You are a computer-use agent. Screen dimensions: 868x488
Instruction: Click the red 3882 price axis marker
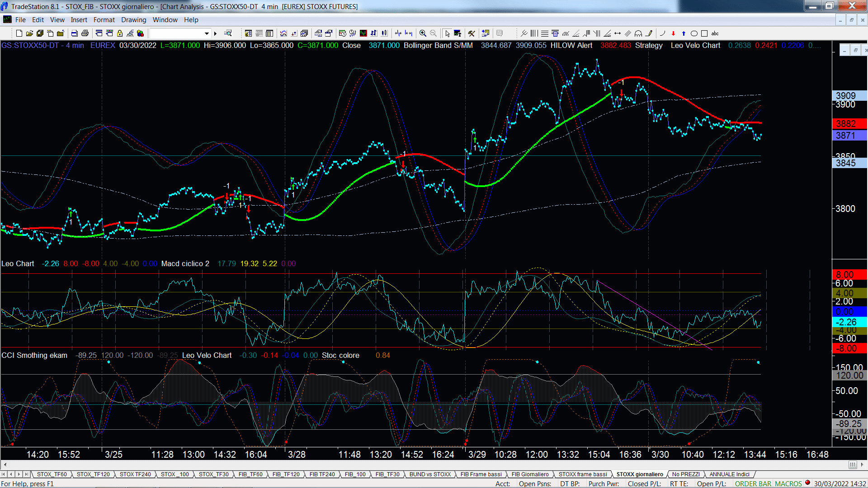(849, 124)
